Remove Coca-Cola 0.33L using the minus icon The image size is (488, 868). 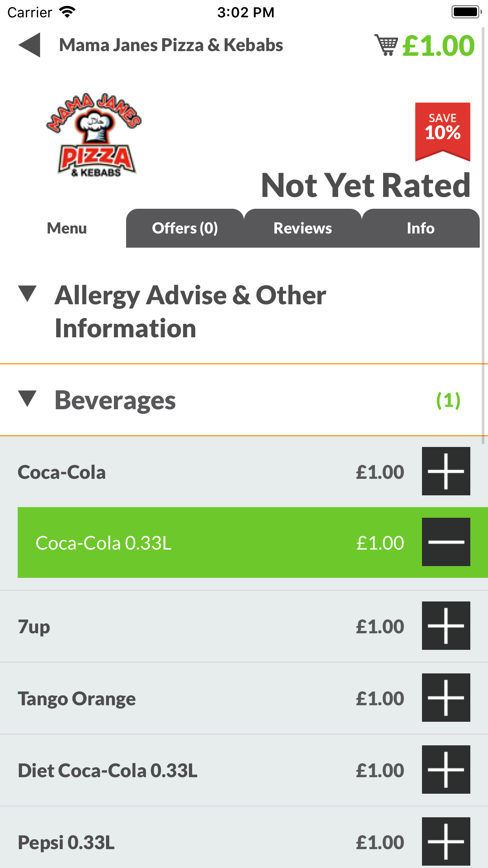446,542
